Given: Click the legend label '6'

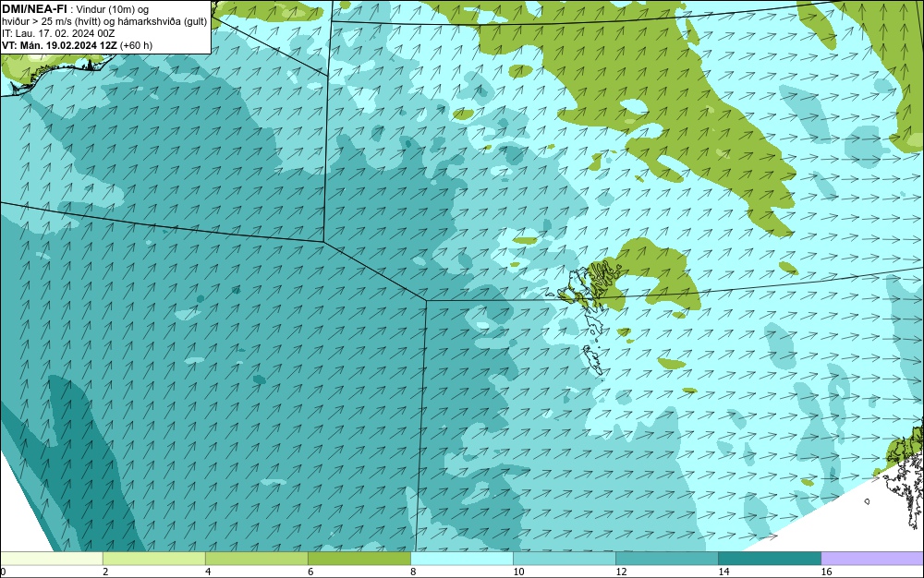Looking at the screenshot, I should point(310,572).
